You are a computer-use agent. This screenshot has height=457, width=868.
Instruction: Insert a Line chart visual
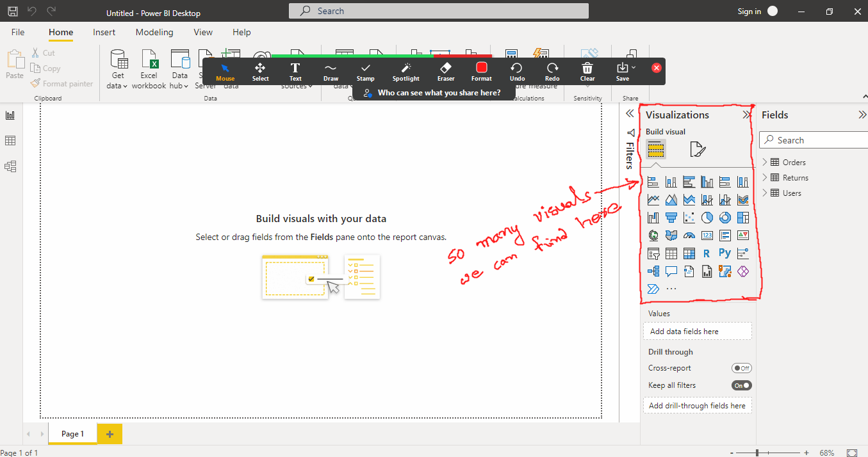653,200
